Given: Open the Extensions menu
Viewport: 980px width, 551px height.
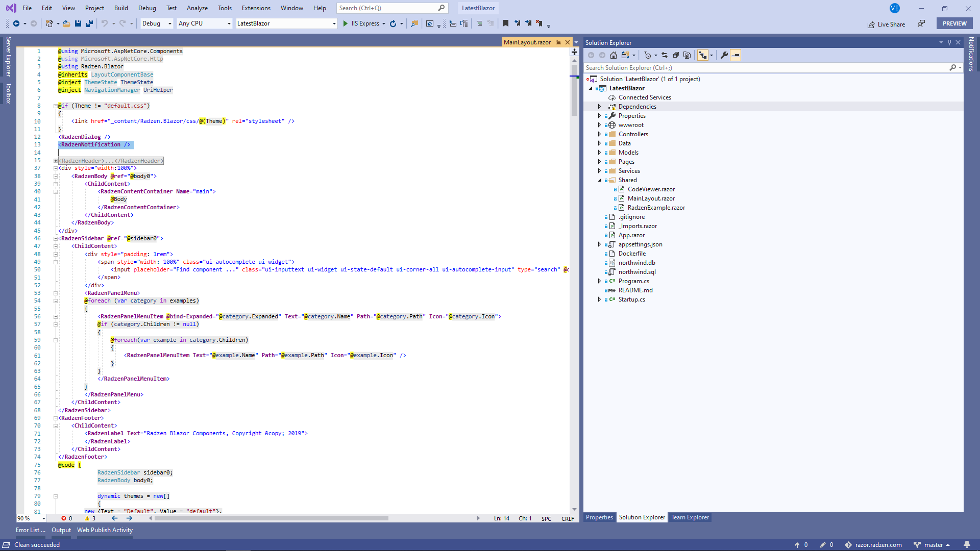Looking at the screenshot, I should click(256, 8).
